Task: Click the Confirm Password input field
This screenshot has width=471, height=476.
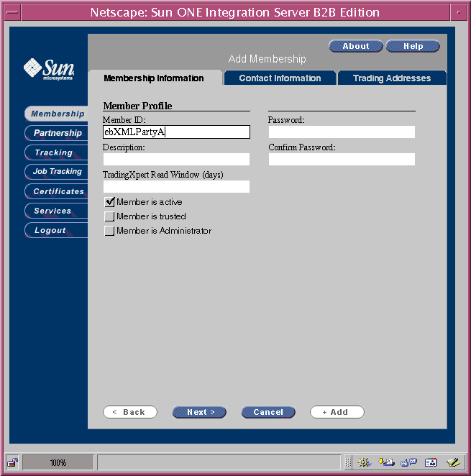Action: click(342, 160)
